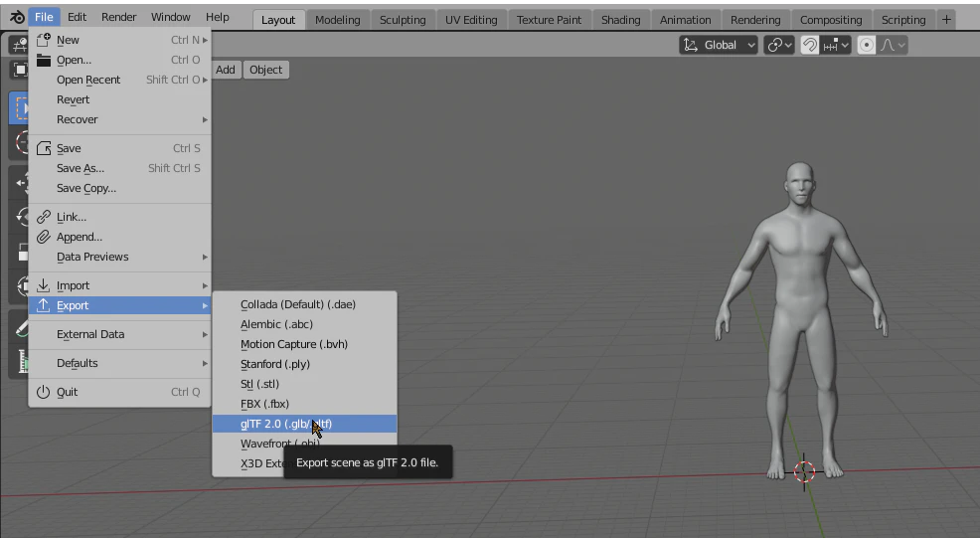The height and width of the screenshot is (538, 980).
Task: Export as FBX (.fbx)
Action: (304, 404)
